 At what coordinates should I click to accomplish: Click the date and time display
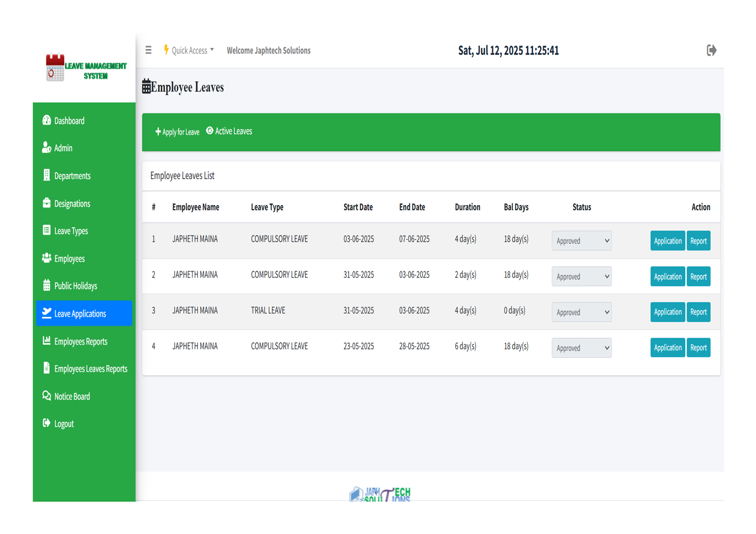[508, 50]
